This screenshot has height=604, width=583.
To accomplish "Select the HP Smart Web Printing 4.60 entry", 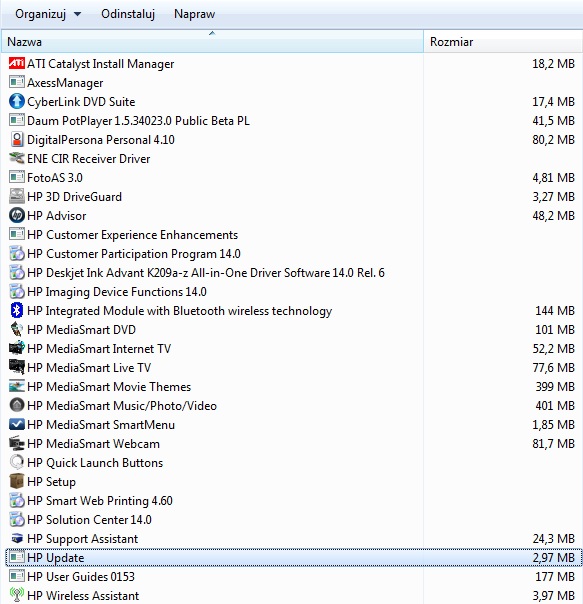I will [x=294, y=500].
